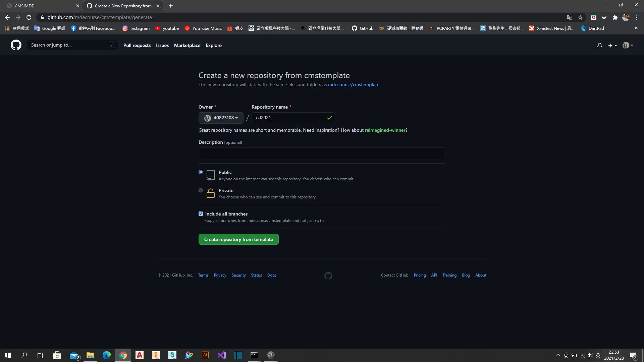Viewport: 644px width, 362px height.
Task: Select the Public radio button
Action: [201, 172]
